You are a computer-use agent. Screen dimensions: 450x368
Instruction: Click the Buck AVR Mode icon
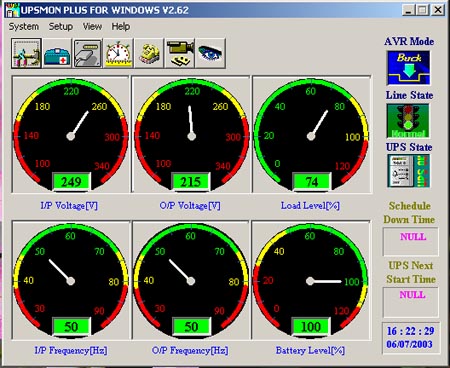point(408,68)
